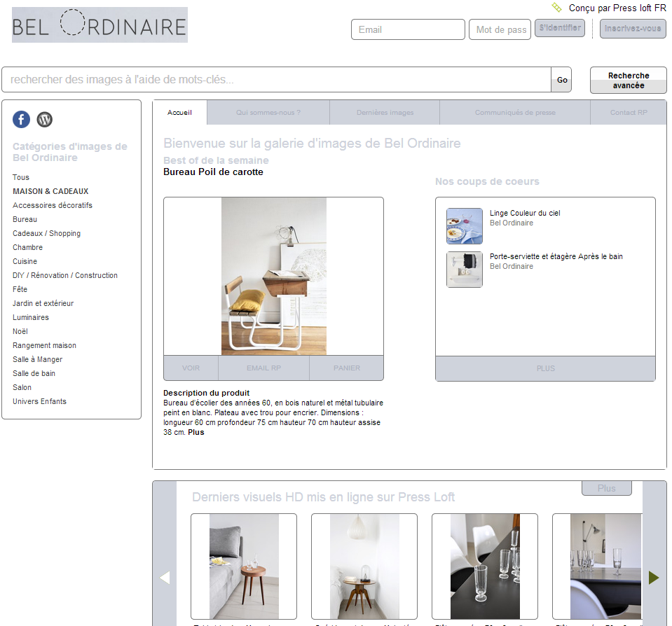Image resolution: width=672 pixels, height=626 pixels.
Task: Select the Accessoires décoratifs category
Action: tap(53, 206)
